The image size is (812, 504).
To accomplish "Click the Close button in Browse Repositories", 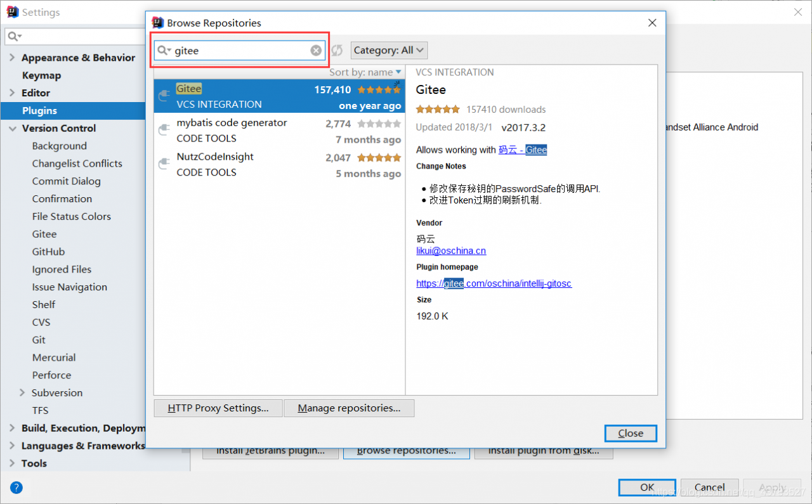I will coord(631,433).
